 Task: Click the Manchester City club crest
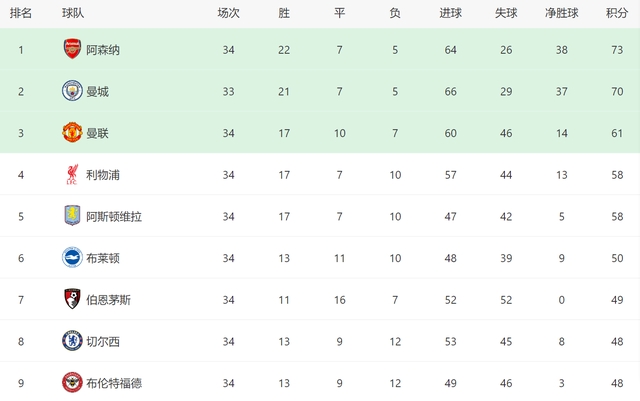point(72,91)
